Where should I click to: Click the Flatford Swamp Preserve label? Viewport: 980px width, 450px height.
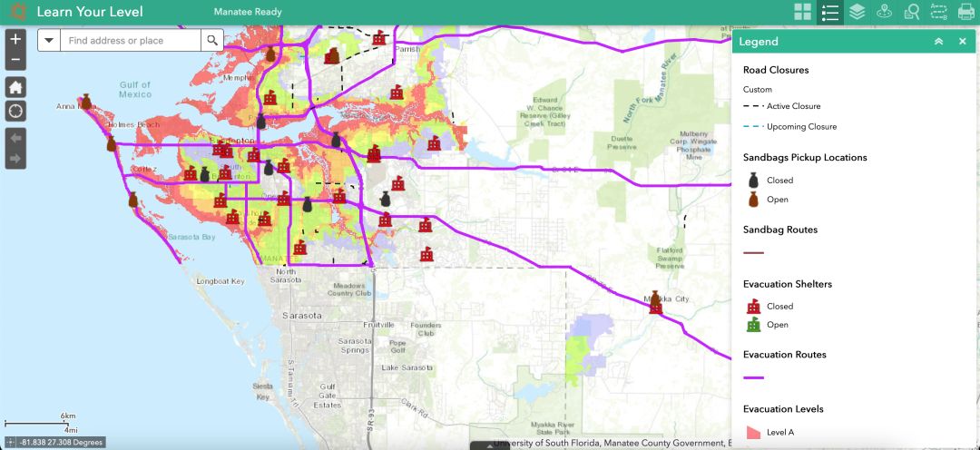click(x=670, y=259)
